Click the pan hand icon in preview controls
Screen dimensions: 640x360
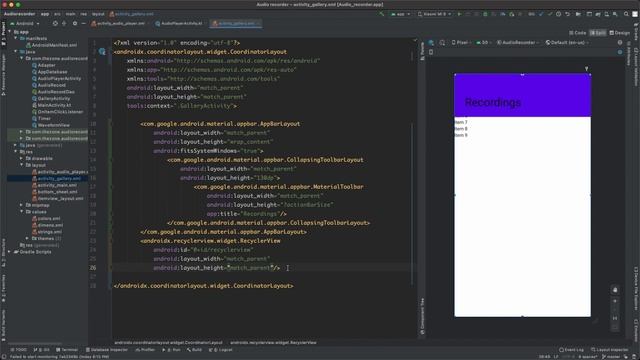(615, 290)
